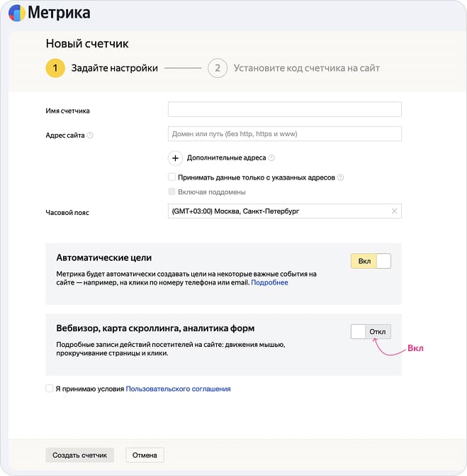Click help icon after указанных адресов
Screen dimensions: 467x476
(x=341, y=177)
